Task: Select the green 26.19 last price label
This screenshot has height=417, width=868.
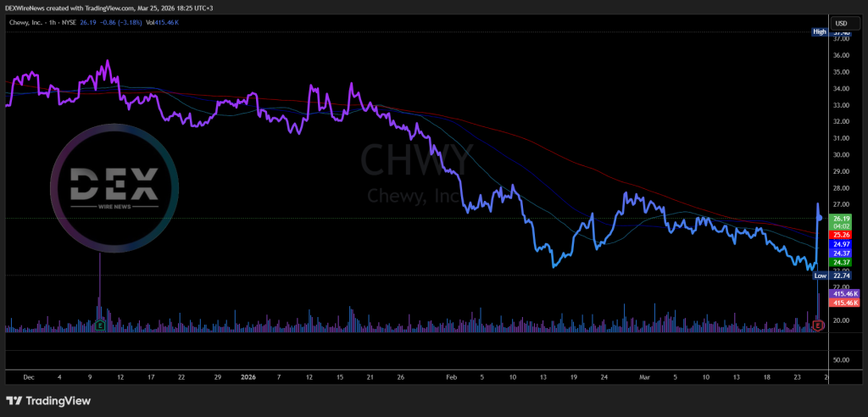Action: coord(841,218)
